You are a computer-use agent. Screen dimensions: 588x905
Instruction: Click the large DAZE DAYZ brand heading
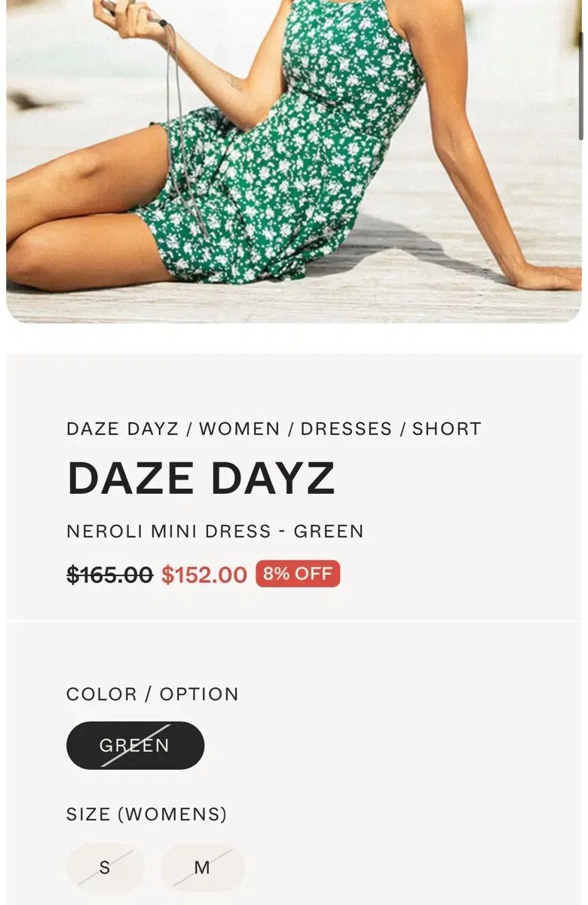point(201,478)
